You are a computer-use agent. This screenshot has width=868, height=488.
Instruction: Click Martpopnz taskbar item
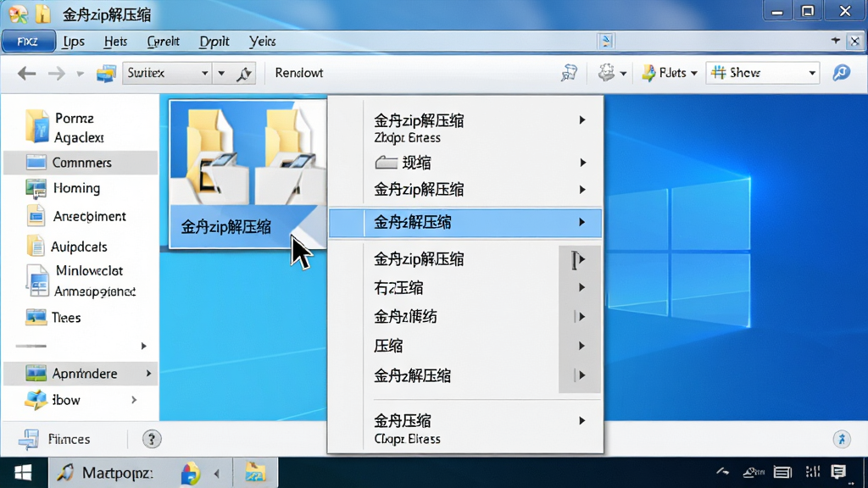coord(105,473)
